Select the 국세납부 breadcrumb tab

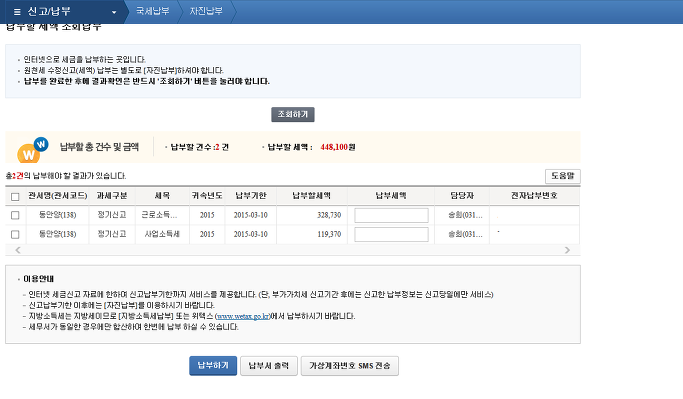point(152,11)
